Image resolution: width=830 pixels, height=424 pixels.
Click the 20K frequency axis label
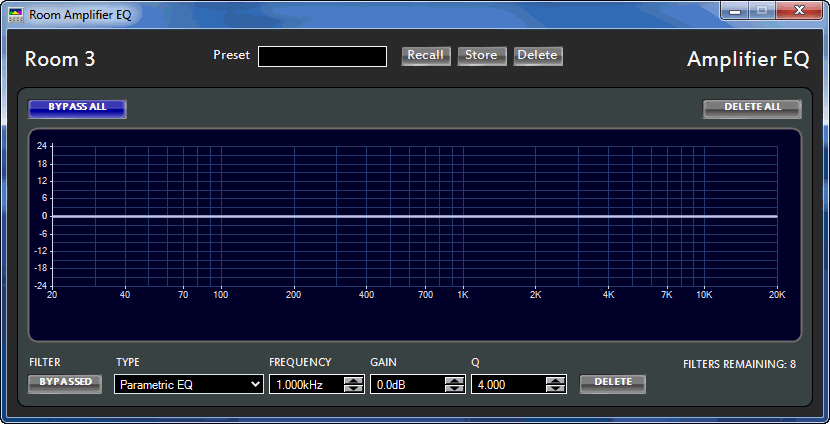(777, 295)
